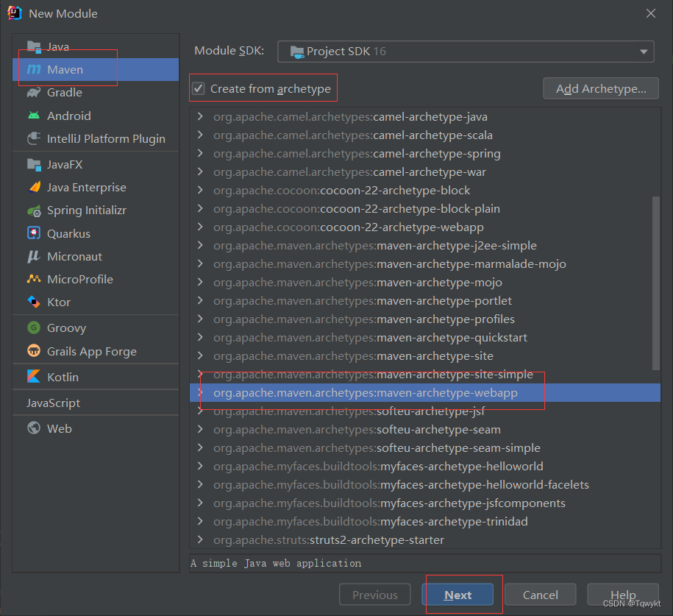Click the IntelliJ Platform Plugin icon
This screenshot has width=673, height=616.
[x=34, y=139]
